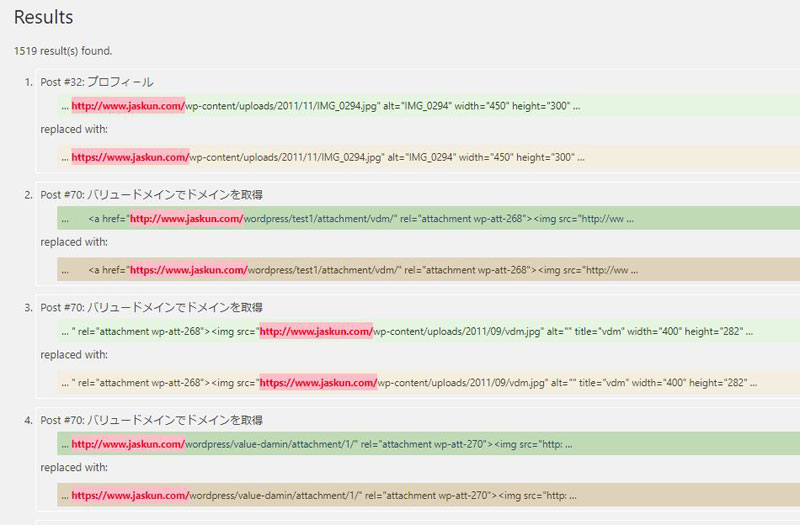This screenshot has height=525, width=800.
Task: Click highlighted http URL before wordpress/test1/attachment/vdm/
Action: pos(187,219)
